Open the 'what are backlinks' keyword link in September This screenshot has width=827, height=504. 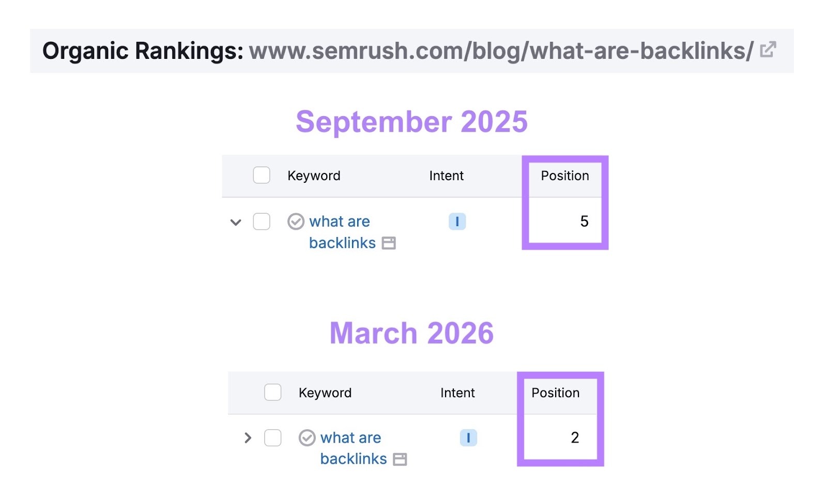[x=340, y=222]
